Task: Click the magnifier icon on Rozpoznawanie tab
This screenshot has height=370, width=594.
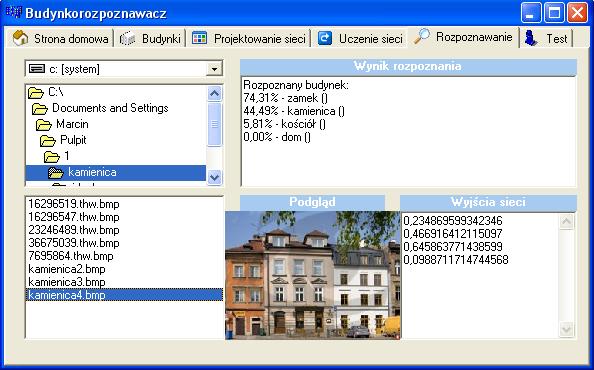Action: (x=422, y=37)
